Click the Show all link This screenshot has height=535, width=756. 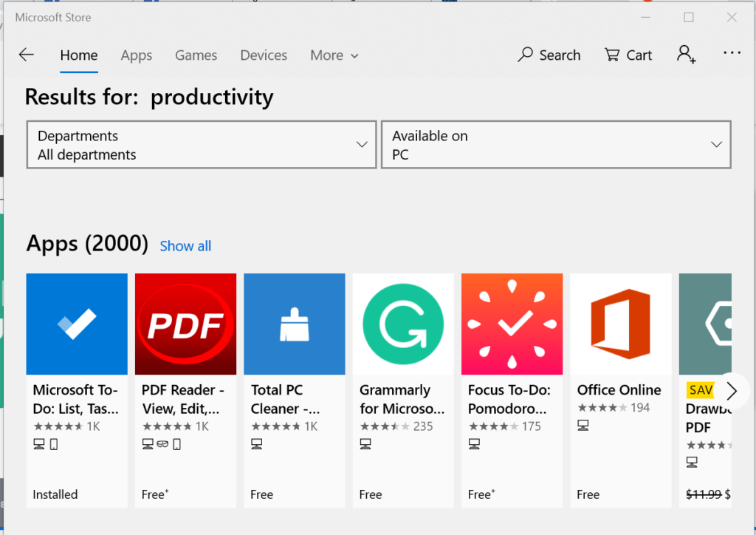(185, 246)
